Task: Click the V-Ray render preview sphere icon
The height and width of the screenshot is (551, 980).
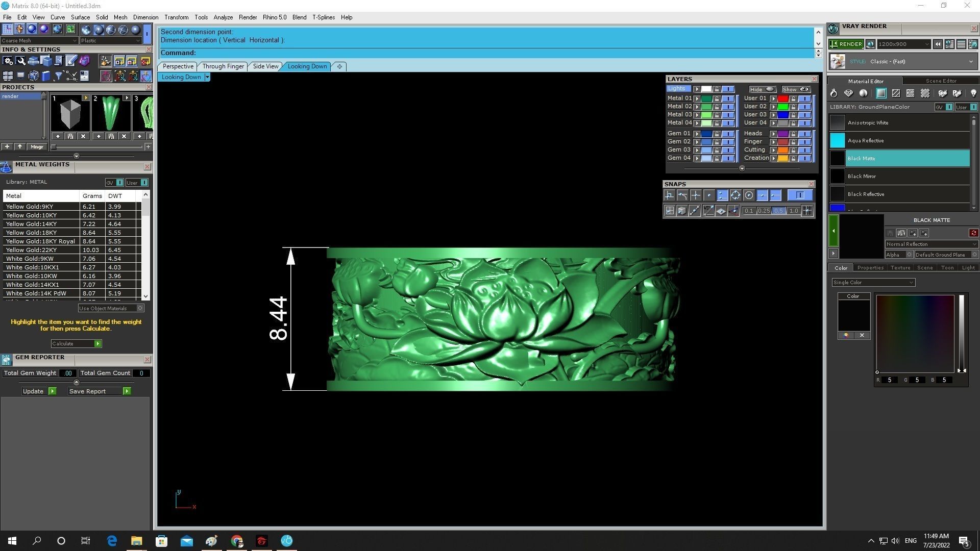Action: click(x=870, y=44)
